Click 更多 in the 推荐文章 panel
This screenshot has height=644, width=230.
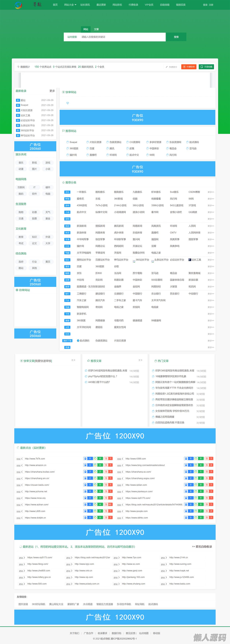[140, 360]
